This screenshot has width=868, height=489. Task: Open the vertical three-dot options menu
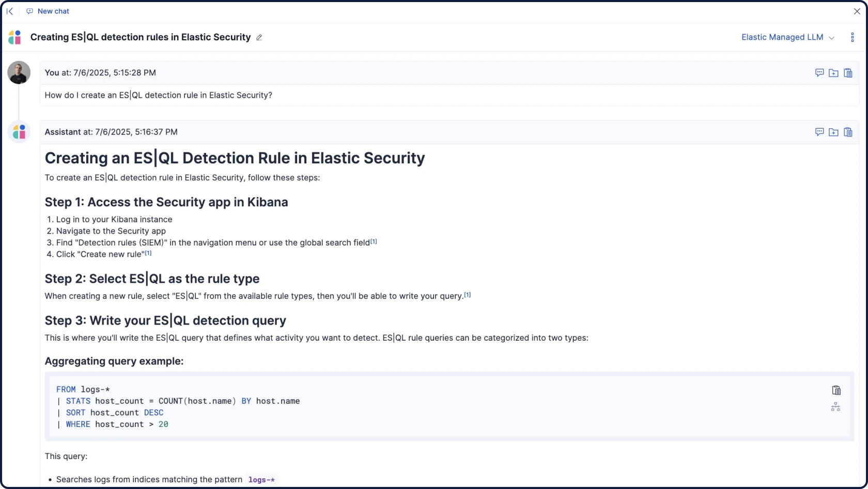(x=853, y=37)
